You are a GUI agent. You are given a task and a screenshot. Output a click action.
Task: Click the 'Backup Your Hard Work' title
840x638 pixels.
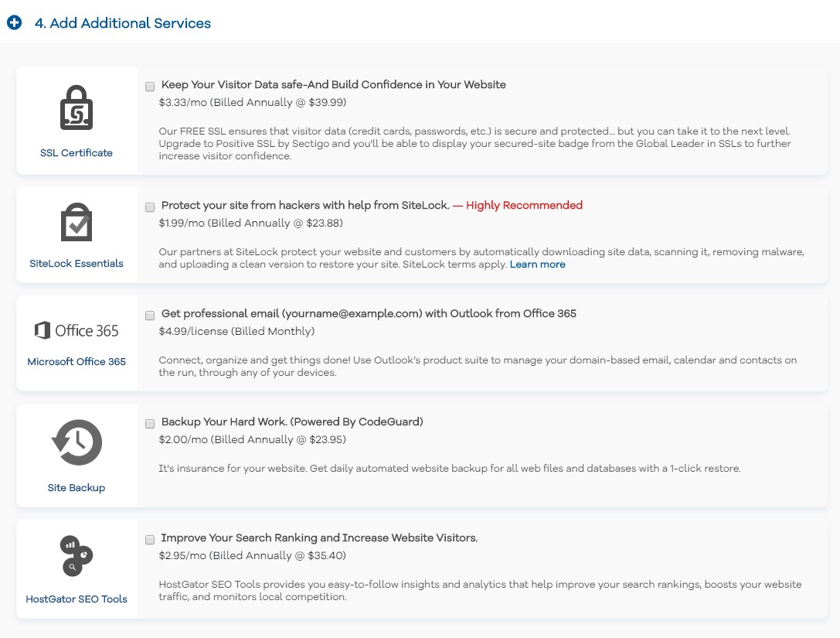pyautogui.click(x=292, y=422)
